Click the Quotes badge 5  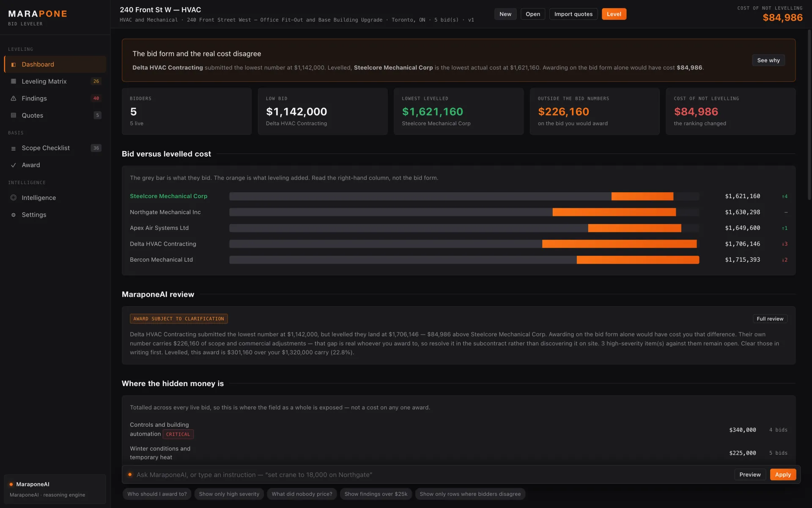tap(97, 115)
